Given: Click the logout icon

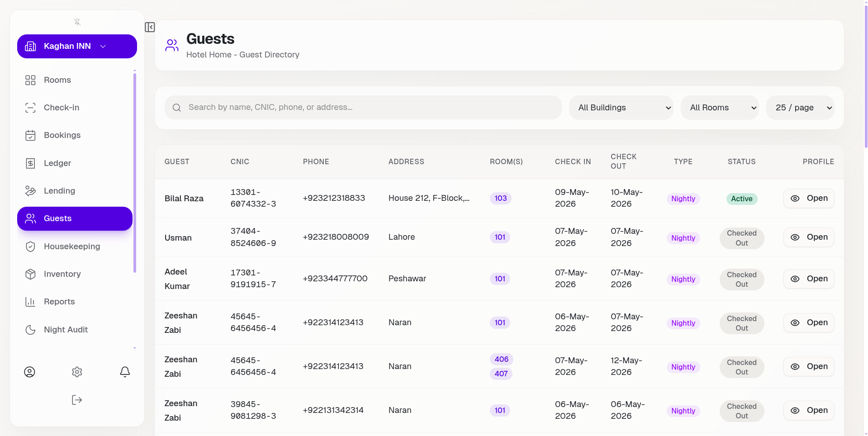Looking at the screenshot, I should pos(77,400).
